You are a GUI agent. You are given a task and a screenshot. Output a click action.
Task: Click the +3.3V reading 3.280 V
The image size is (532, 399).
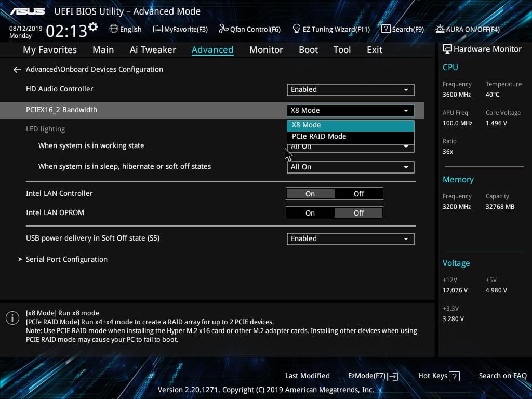tap(453, 319)
